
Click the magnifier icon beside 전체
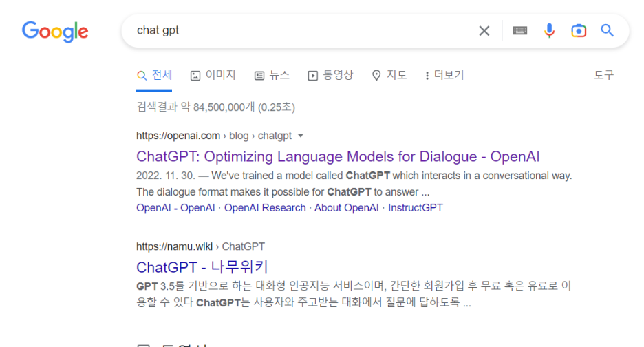[x=142, y=76]
